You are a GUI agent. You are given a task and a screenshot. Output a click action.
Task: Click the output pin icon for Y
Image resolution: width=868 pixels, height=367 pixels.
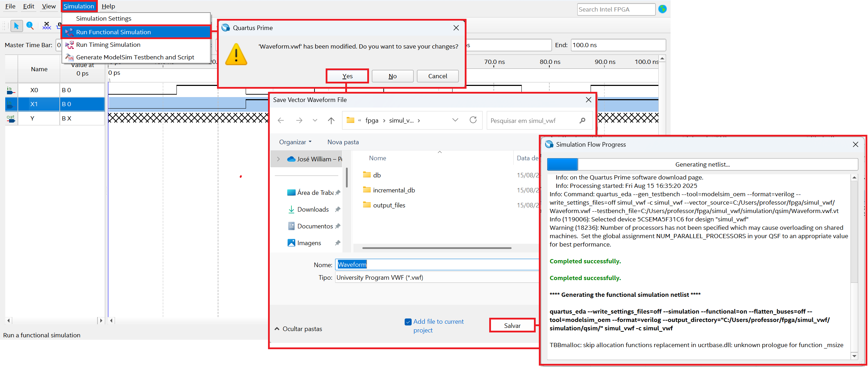[10, 119]
